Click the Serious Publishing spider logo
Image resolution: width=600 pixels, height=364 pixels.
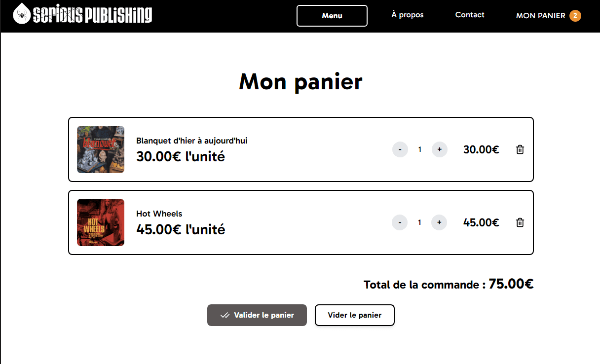21,14
